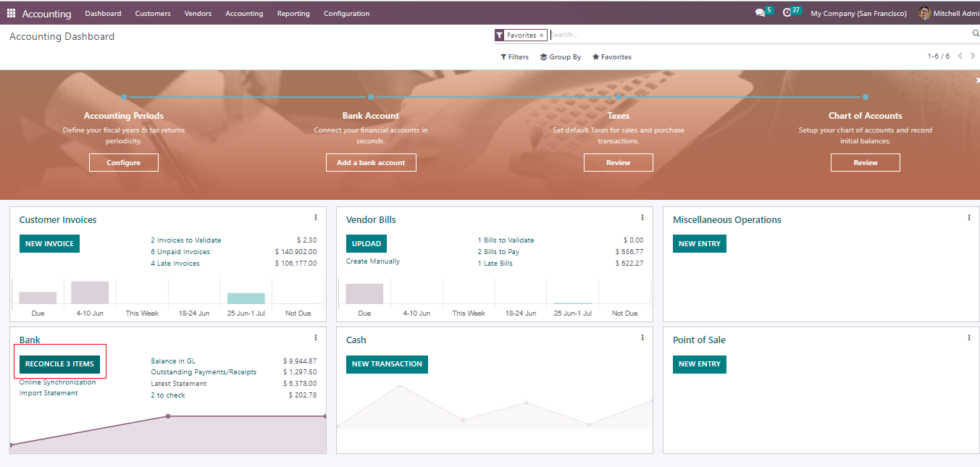The height and width of the screenshot is (467, 980).
Task: Open Customer Invoices card kebab menu
Action: [316, 217]
